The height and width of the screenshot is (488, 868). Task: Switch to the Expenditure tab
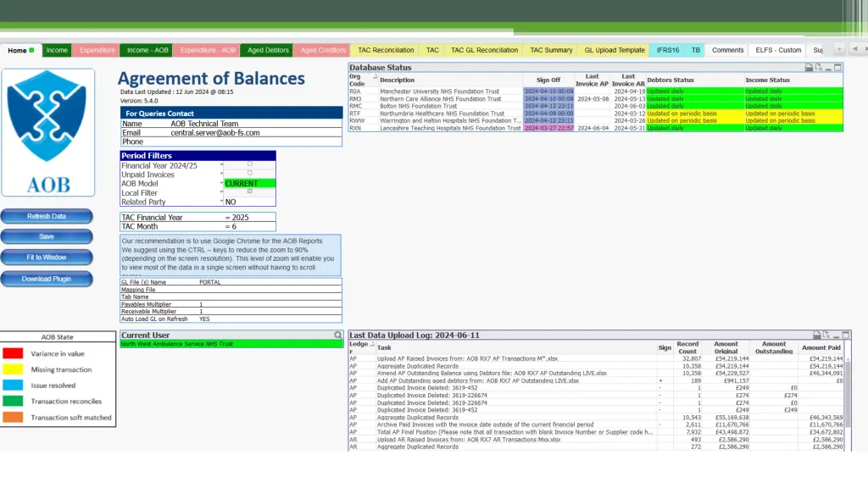coord(97,50)
